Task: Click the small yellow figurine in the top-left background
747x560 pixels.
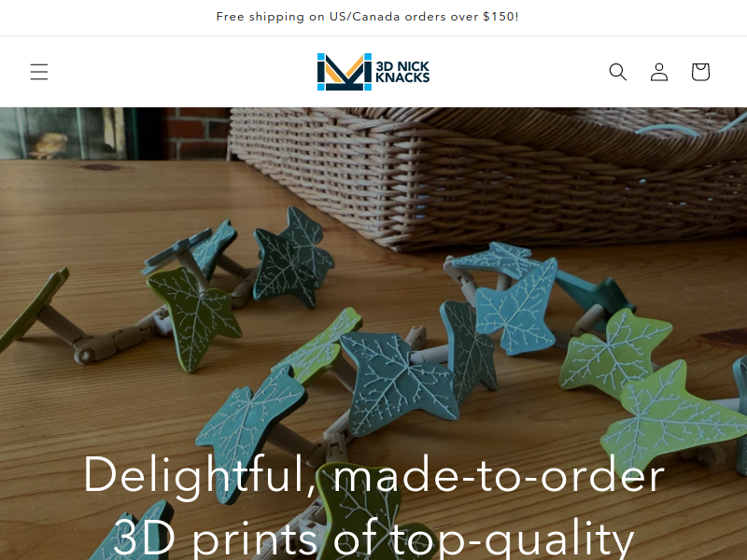Action: [48, 146]
